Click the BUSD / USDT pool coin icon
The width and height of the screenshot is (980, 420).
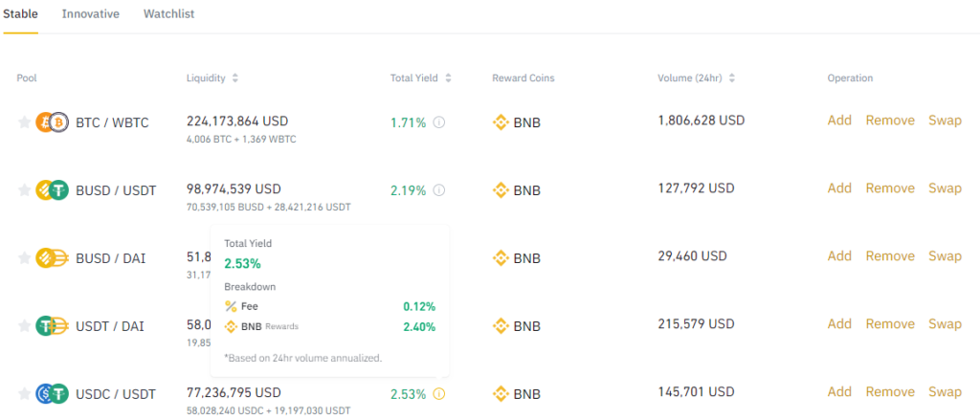click(50, 190)
